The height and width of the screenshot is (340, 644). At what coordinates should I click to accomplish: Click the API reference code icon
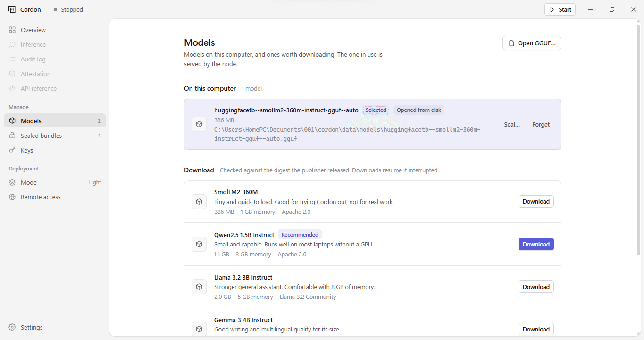click(x=12, y=88)
